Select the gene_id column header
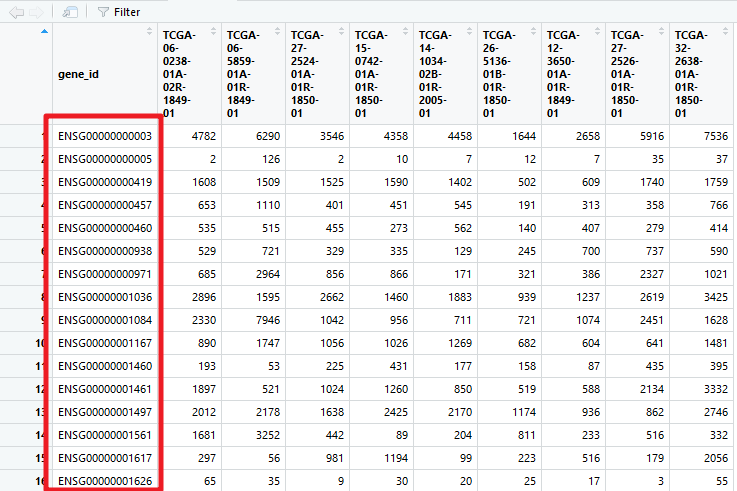Image resolution: width=737 pixels, height=491 pixels. pos(78,74)
